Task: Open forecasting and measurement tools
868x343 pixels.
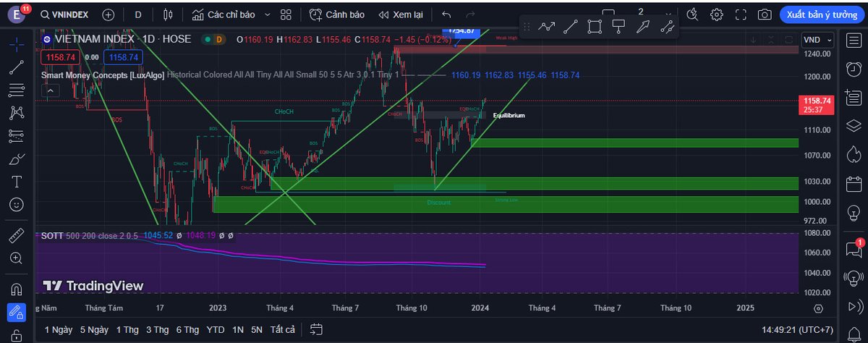Action: tap(17, 135)
